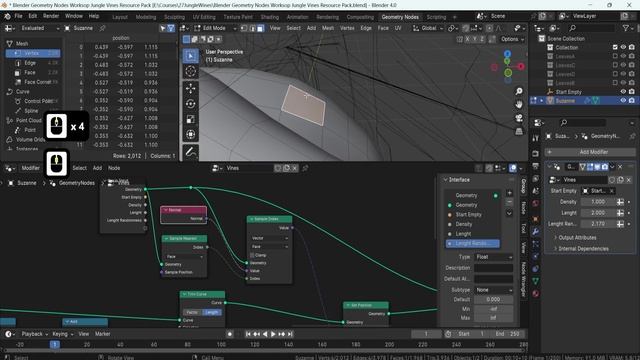Select Factor mode in Trim Curve node
Image resolution: width=640 pixels, height=360 pixels.
(x=192, y=312)
